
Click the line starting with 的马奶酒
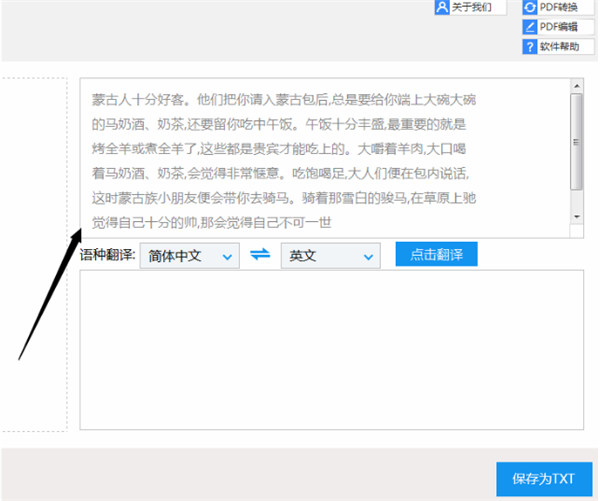pyautogui.click(x=279, y=124)
